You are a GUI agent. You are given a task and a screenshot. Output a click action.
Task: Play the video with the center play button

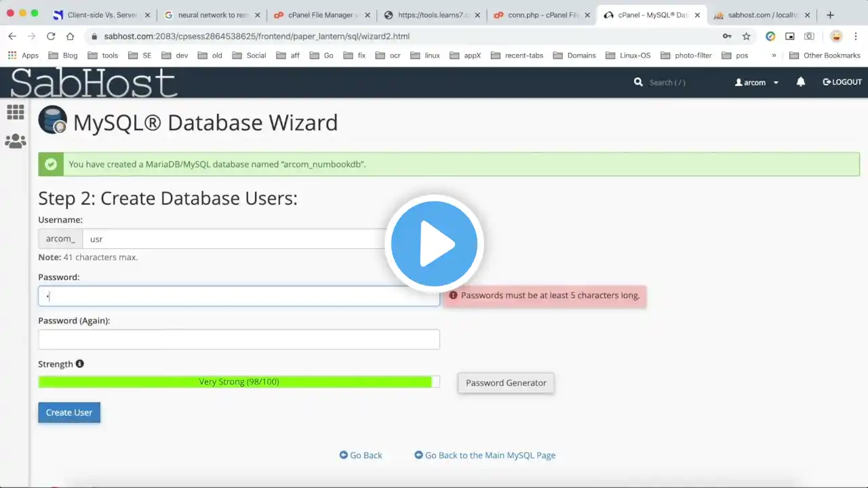tap(434, 244)
